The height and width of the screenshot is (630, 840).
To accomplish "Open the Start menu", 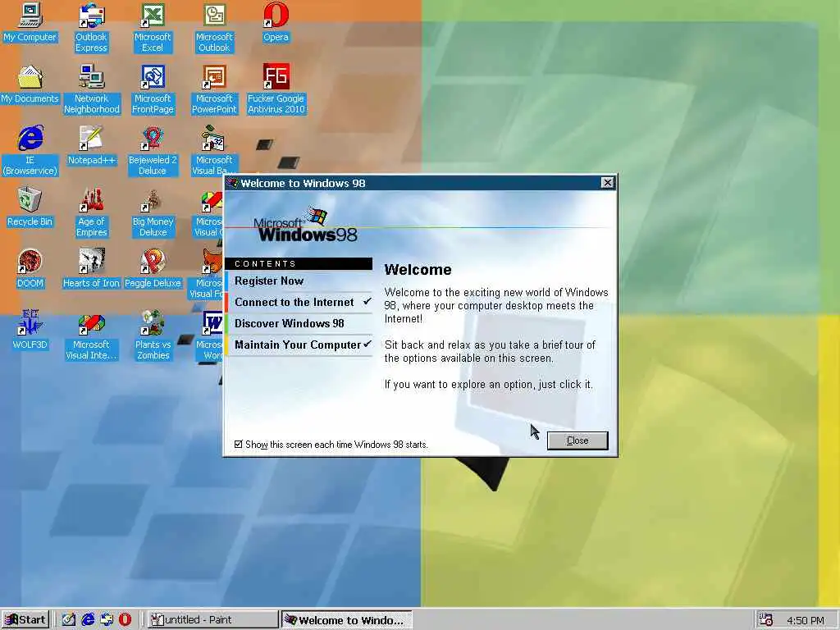I will coord(25,620).
